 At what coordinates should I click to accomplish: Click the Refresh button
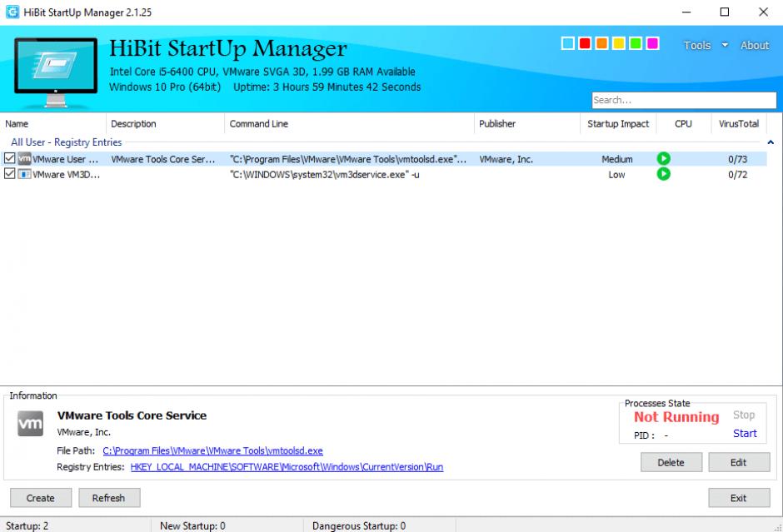[109, 498]
